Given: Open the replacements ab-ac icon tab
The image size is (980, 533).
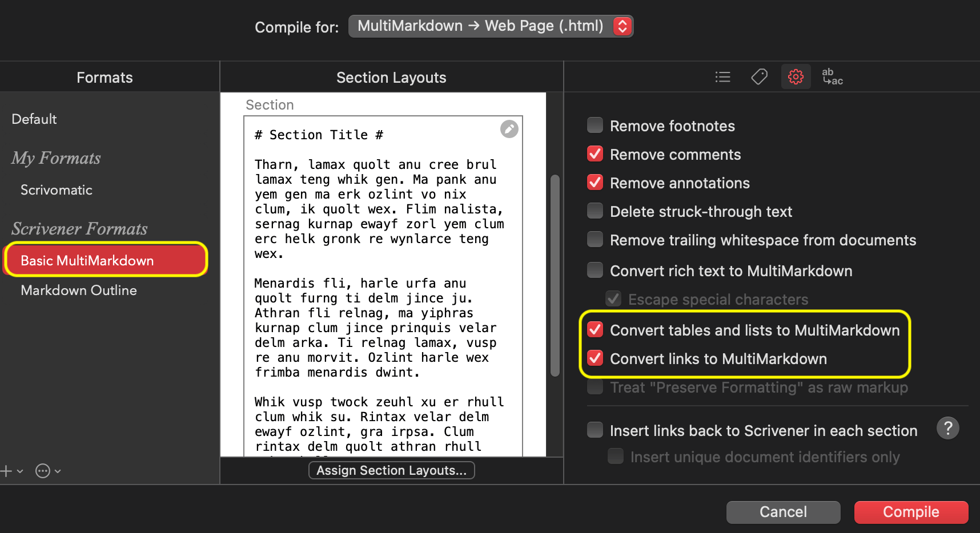Looking at the screenshot, I should pyautogui.click(x=832, y=76).
